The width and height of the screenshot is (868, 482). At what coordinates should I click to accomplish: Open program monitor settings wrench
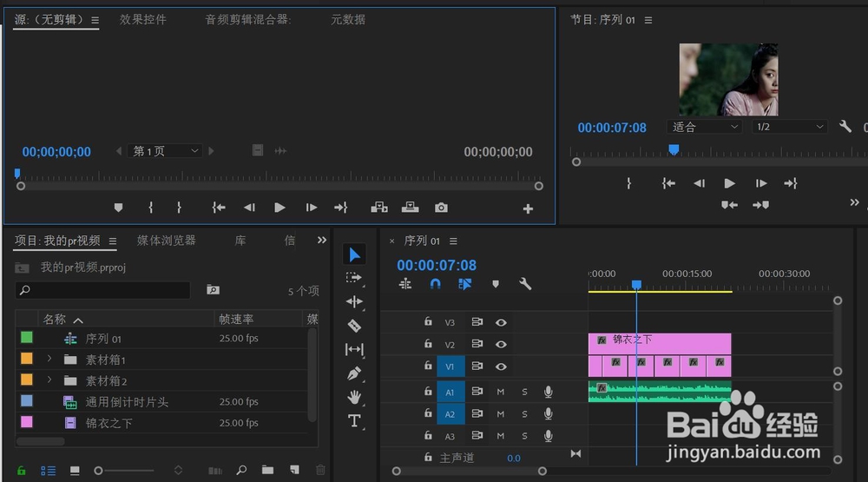click(845, 127)
